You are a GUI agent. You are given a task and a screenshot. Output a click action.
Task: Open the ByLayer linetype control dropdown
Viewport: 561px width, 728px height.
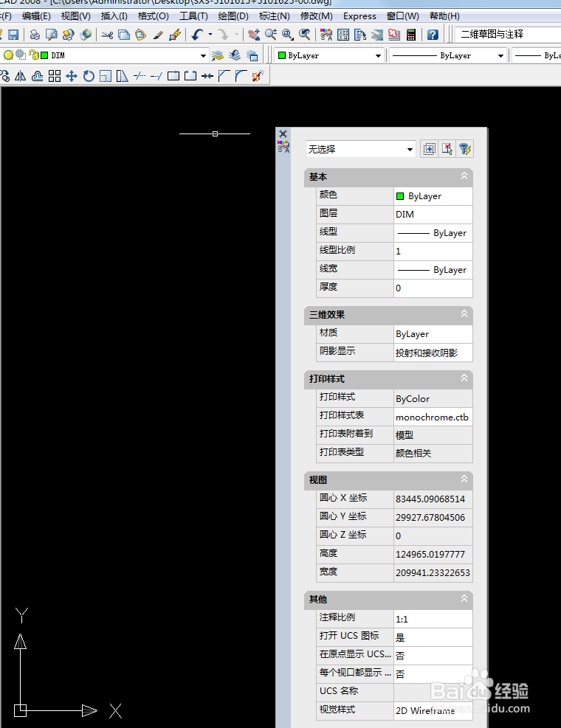(x=500, y=56)
